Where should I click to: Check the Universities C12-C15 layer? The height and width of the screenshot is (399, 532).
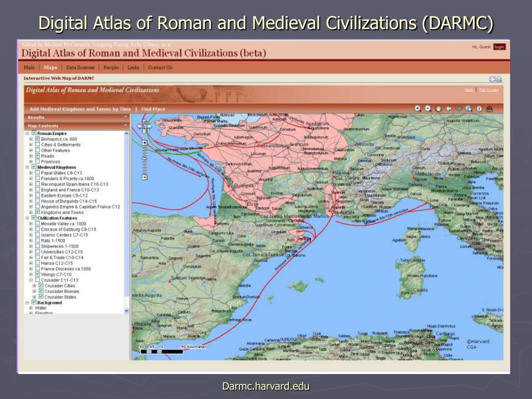point(37,252)
